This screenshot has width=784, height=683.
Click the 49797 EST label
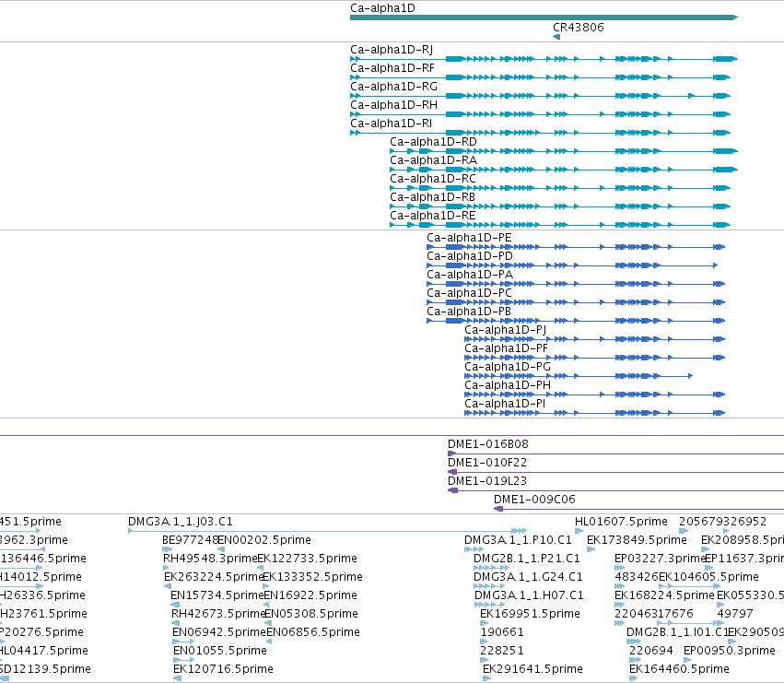[x=735, y=615]
